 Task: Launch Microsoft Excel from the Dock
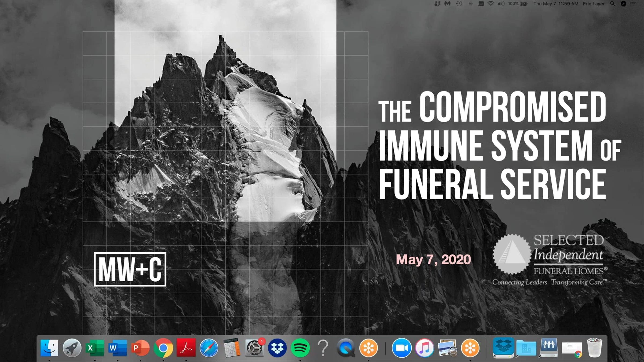pyautogui.click(x=95, y=348)
